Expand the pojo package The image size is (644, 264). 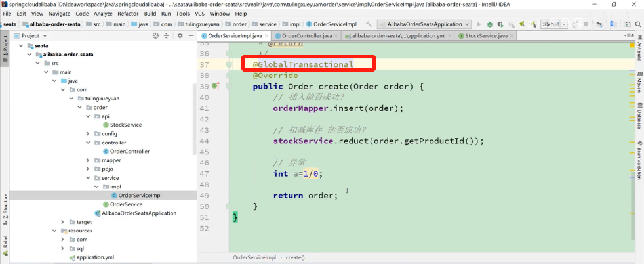88,169
